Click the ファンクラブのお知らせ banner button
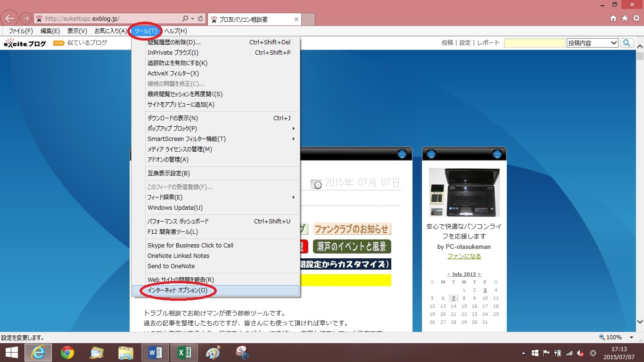 click(x=352, y=229)
